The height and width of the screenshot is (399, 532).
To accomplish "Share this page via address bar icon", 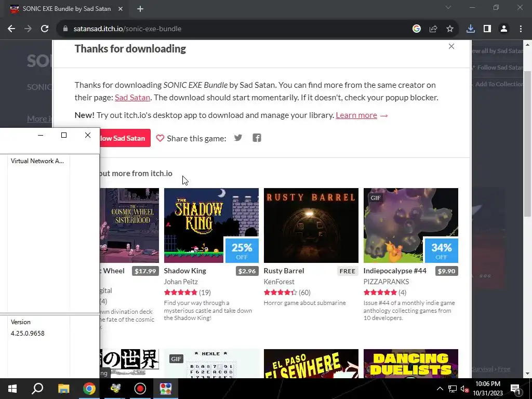I will pos(433,29).
